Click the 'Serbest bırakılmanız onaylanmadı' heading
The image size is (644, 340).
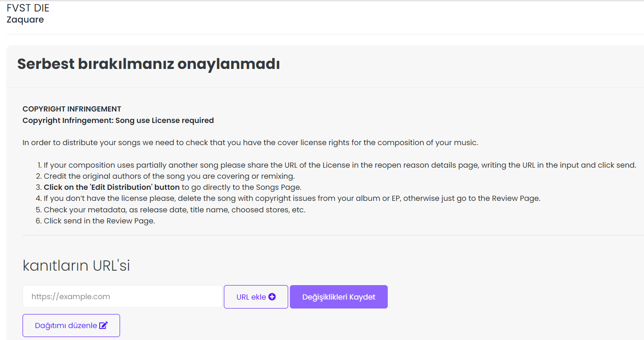coord(149,64)
